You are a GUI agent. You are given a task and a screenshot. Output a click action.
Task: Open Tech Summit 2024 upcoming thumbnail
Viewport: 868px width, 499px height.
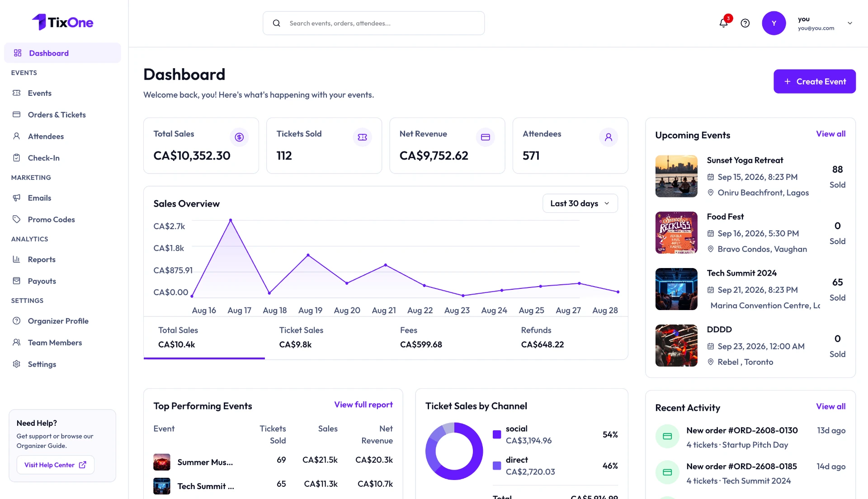tap(676, 289)
